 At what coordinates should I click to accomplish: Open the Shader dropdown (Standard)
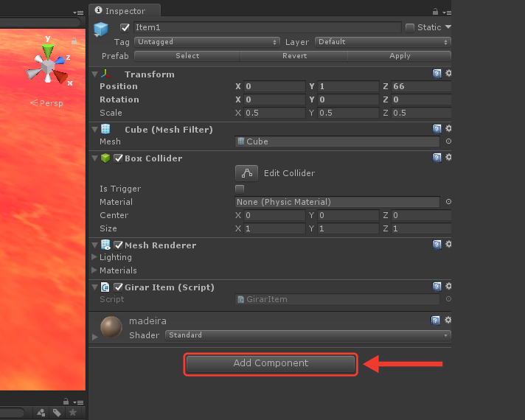tap(308, 335)
